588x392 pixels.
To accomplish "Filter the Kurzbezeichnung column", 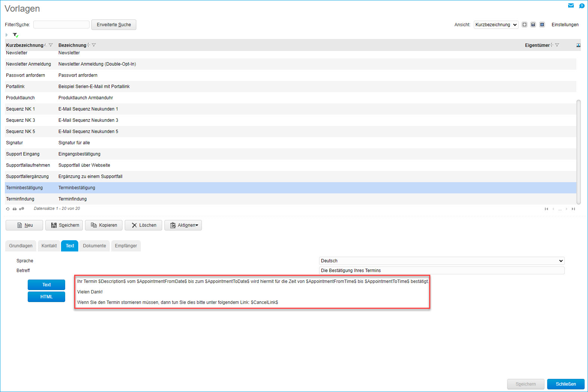I will [x=51, y=45].
